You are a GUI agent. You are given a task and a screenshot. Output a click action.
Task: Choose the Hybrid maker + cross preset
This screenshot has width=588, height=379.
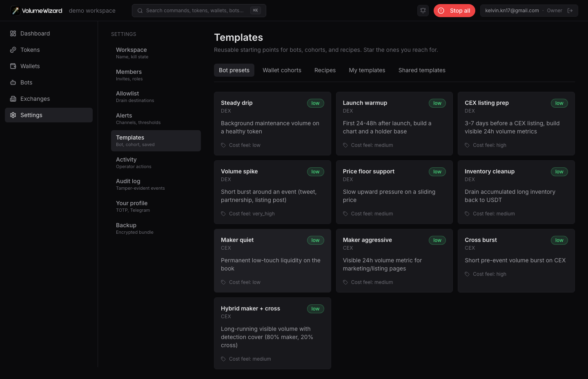[x=272, y=333]
